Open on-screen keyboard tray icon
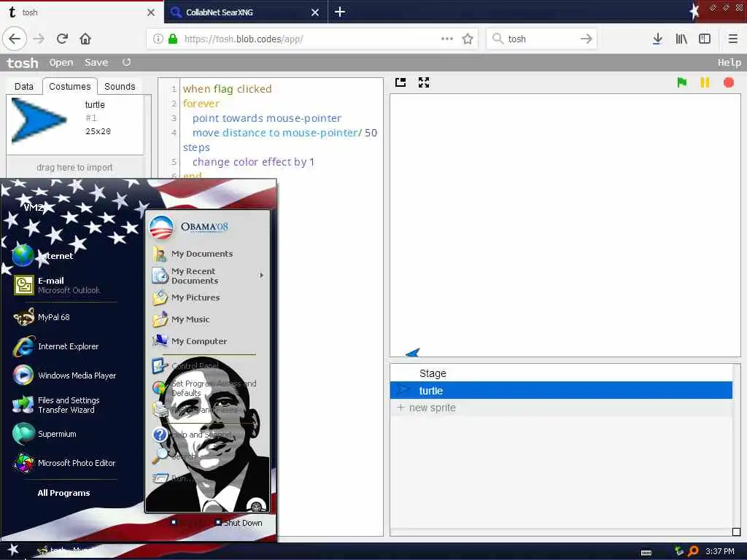The width and height of the screenshot is (747, 560). (x=646, y=553)
